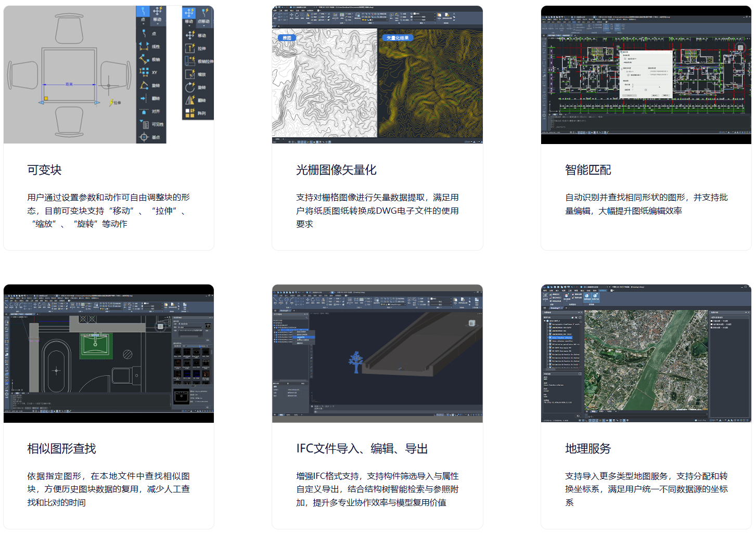
Task: Click the 原图 label on the raster image
Action: (x=287, y=38)
